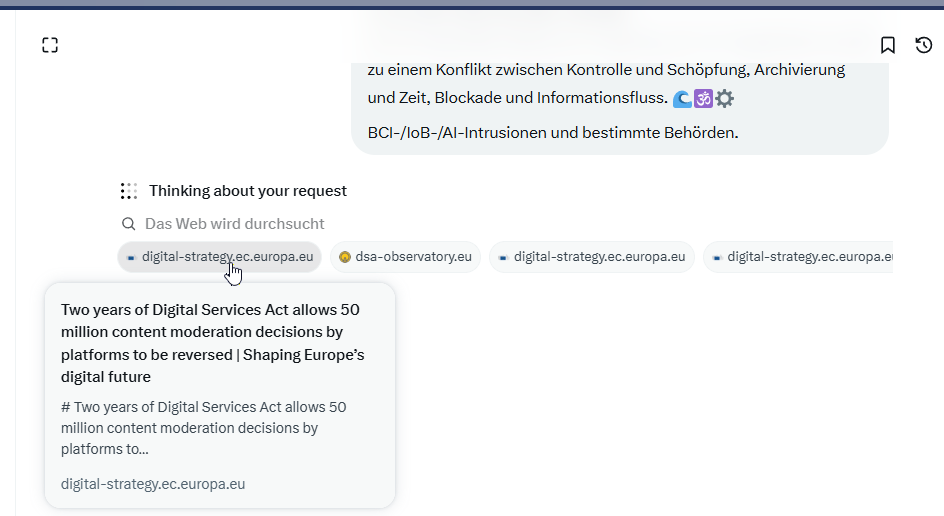This screenshot has height=516, width=944.
Task: Click the Om symbol emoji
Action: pyautogui.click(x=703, y=98)
